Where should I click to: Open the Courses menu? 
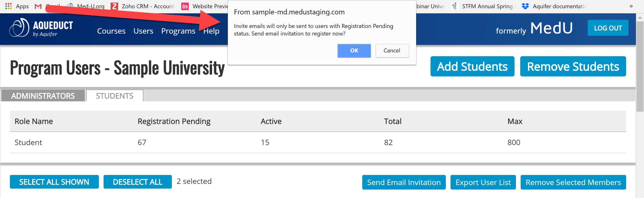click(x=111, y=31)
